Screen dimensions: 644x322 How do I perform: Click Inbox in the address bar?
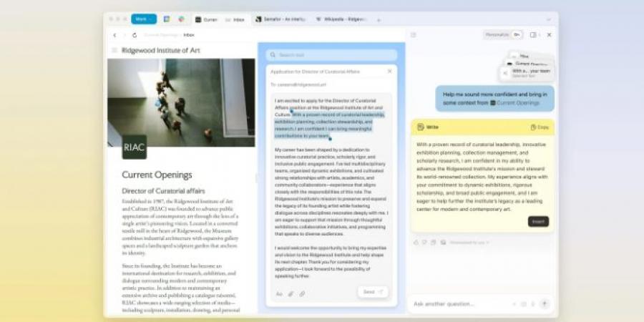[x=189, y=35]
